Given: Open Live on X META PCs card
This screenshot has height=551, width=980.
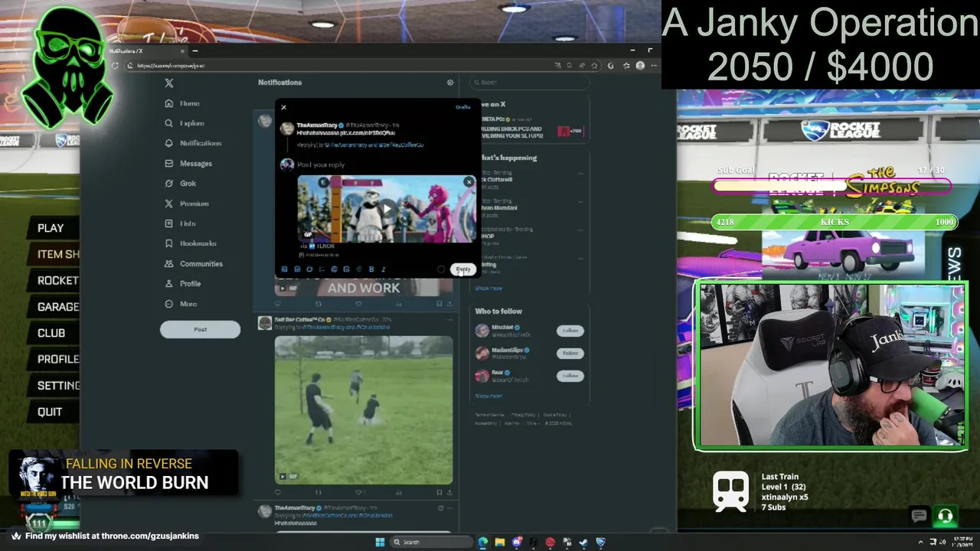Looking at the screenshot, I should 530,129.
